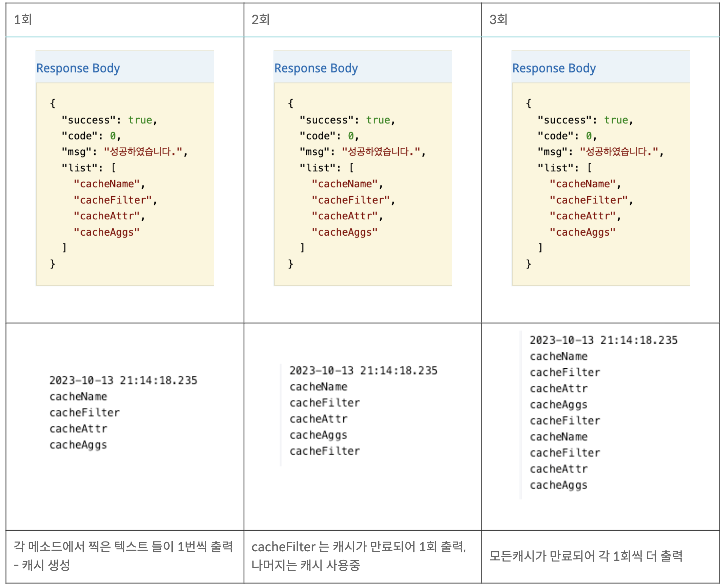Click "code": 0 line in 2회 response

329,136
